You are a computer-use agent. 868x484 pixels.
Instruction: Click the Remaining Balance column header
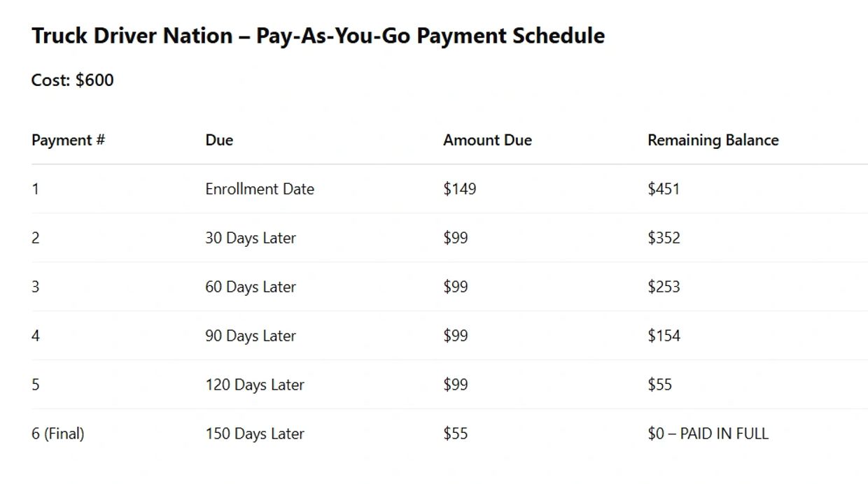click(x=713, y=140)
